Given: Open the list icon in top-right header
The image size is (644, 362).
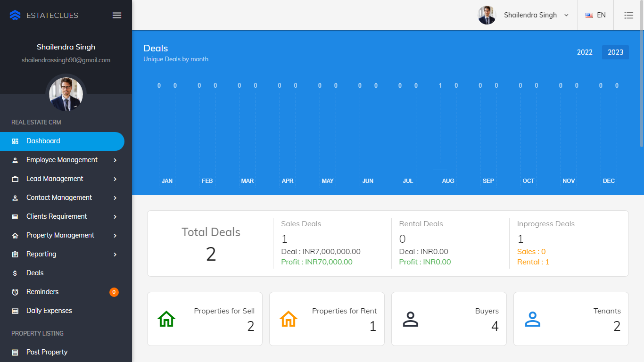Looking at the screenshot, I should tap(628, 15).
